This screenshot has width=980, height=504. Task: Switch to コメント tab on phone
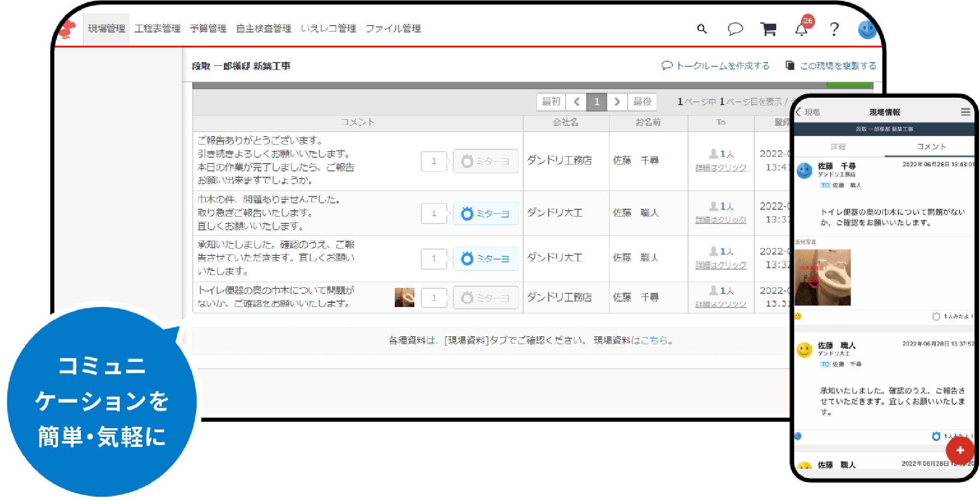click(931, 147)
